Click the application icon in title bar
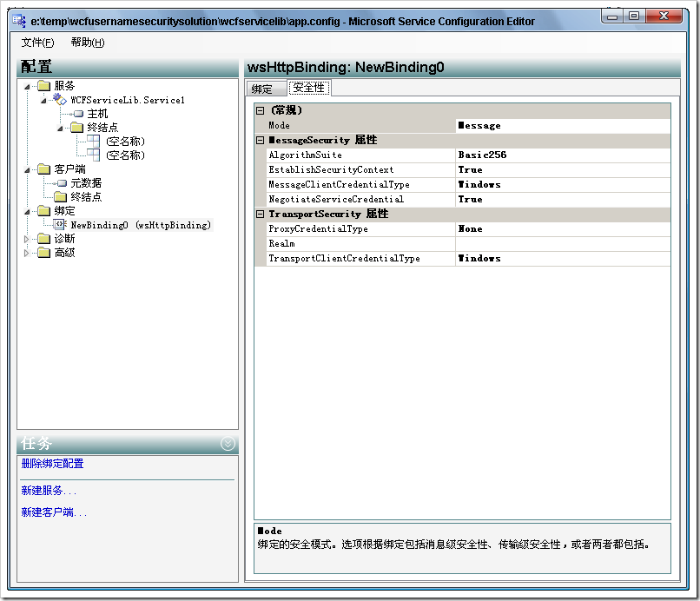The image size is (700, 601). click(x=19, y=21)
